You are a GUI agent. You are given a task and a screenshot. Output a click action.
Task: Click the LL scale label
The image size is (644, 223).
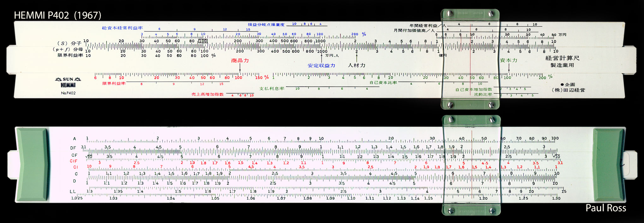tap(73, 191)
